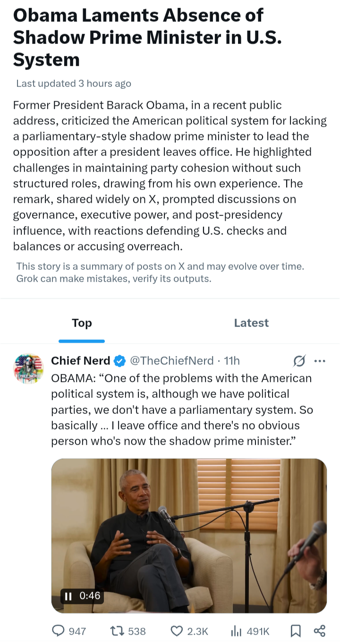Open the post's 11h timestamp
Image resolution: width=340 pixels, height=644 pixels.
pyautogui.click(x=232, y=361)
